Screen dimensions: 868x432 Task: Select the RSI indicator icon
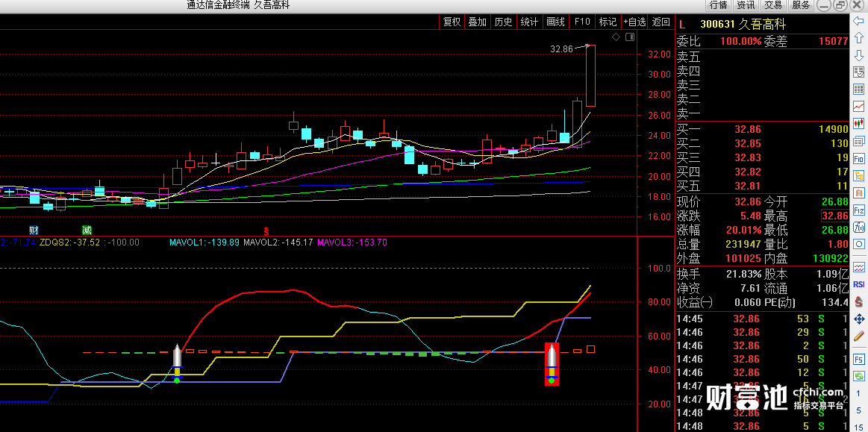(859, 284)
